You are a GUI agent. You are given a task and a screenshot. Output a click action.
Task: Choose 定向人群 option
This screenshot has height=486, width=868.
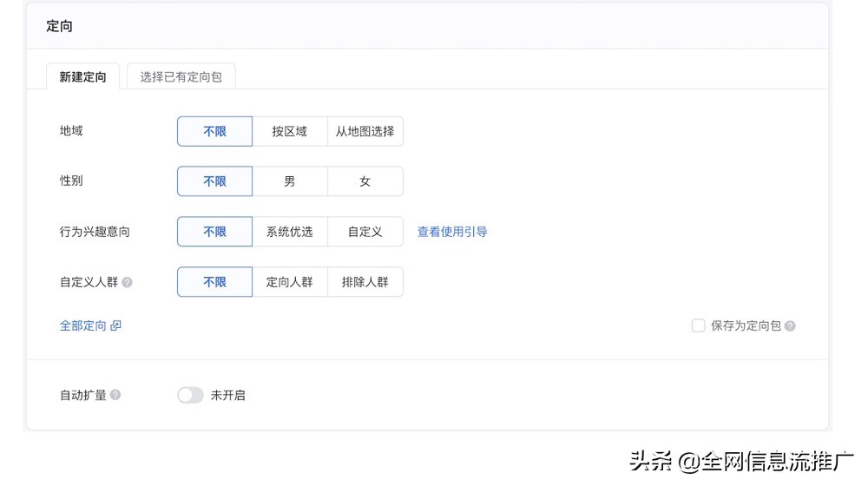(290, 282)
